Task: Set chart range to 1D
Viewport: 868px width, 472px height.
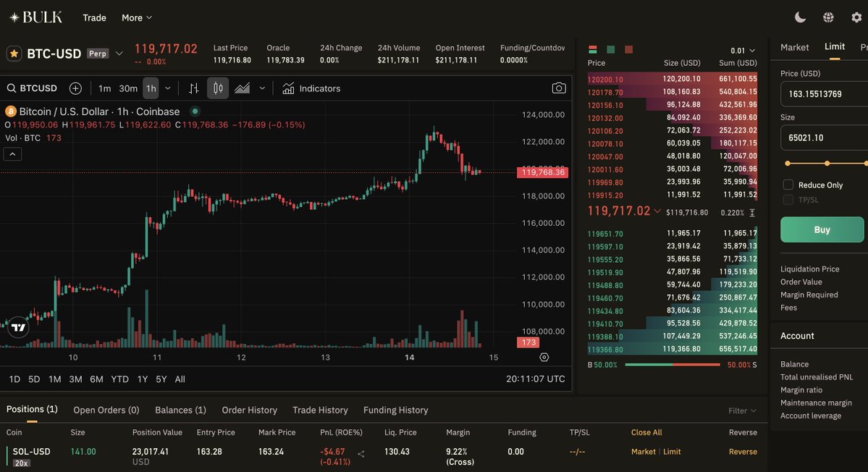Action: (14, 379)
